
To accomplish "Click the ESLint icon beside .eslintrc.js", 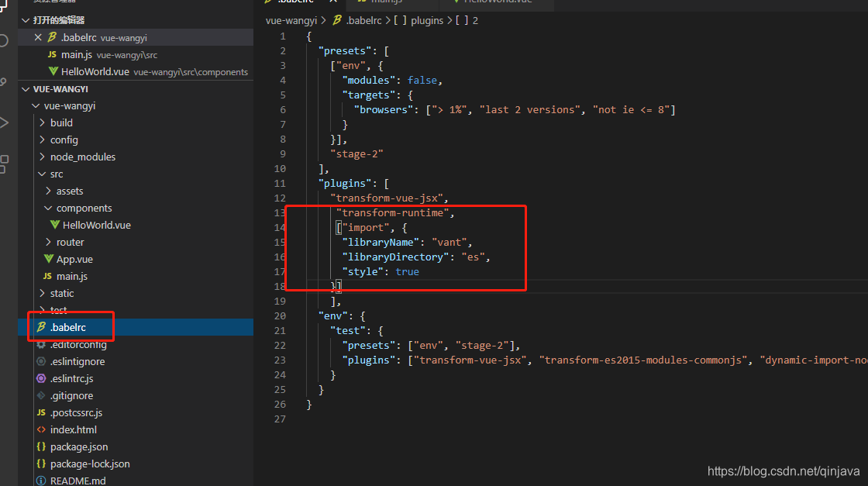I will [x=41, y=378].
